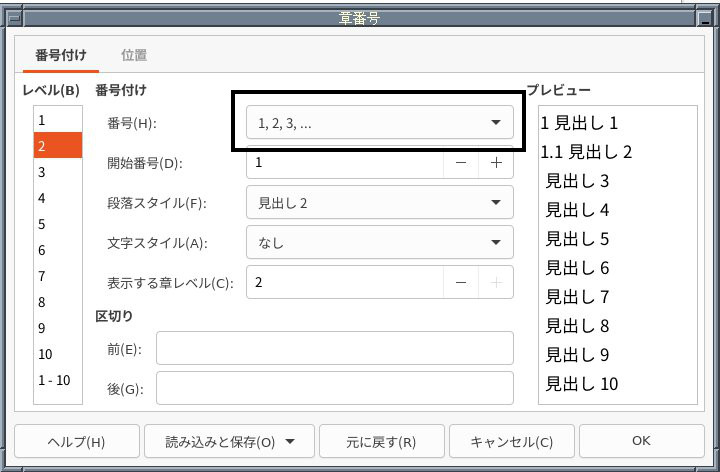720x472 pixels.
Task: Decrease the 開始番号 start number
Action: [x=461, y=163]
